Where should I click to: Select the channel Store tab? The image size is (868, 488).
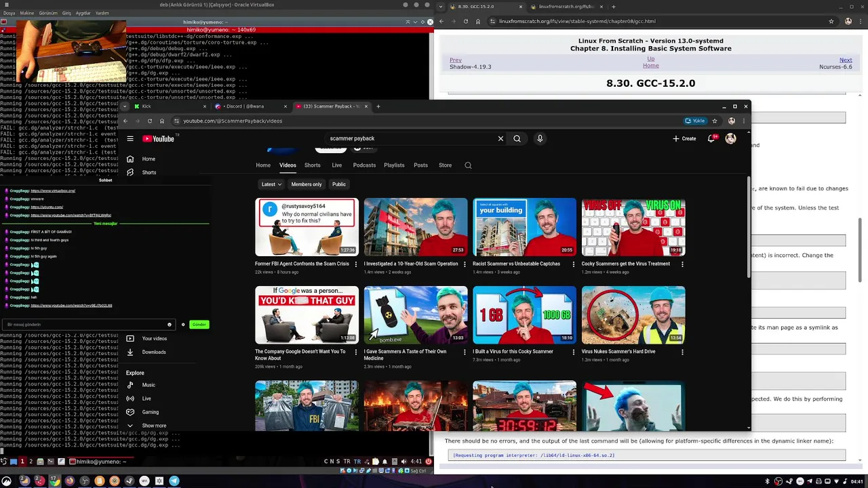pos(445,165)
